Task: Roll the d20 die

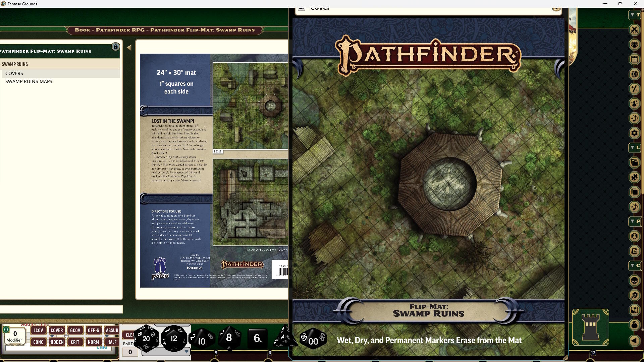Action: click(x=146, y=338)
